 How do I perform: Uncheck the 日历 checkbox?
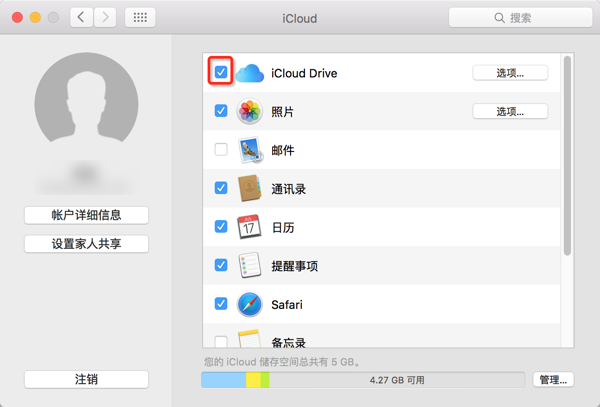click(221, 226)
